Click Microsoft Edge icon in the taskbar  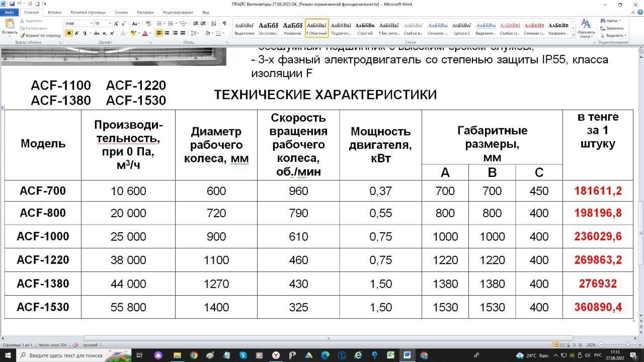(x=325, y=355)
